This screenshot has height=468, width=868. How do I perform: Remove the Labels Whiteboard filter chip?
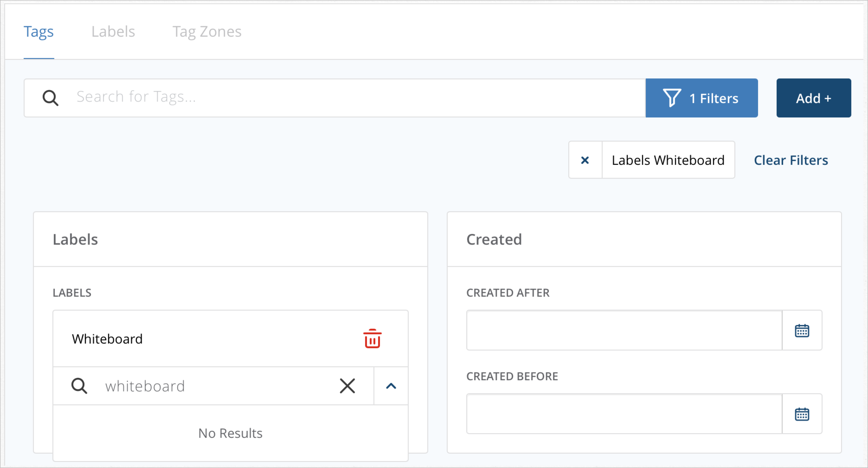click(x=585, y=160)
